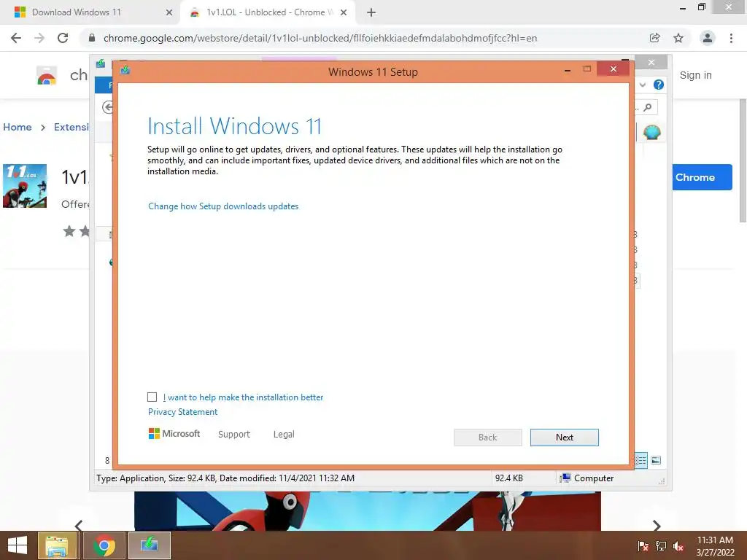Bookmark this page with the star icon
Screen dimensions: 747x560
[x=678, y=38]
